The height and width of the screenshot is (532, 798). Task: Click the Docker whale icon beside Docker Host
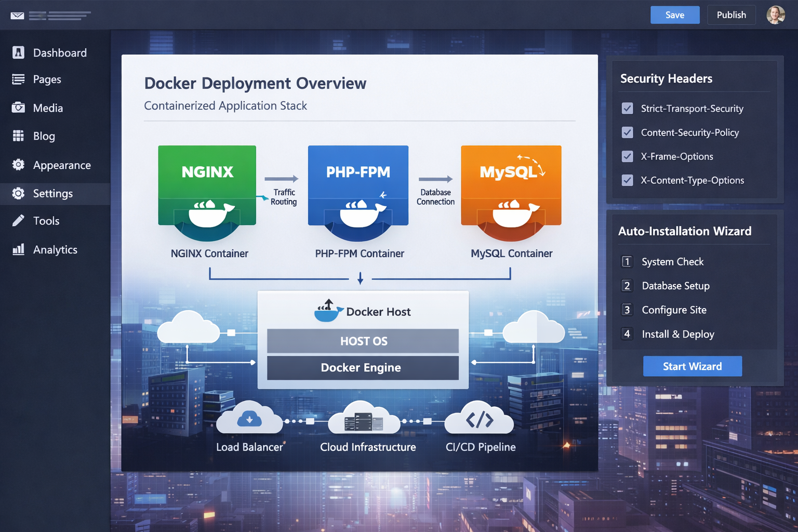(328, 311)
